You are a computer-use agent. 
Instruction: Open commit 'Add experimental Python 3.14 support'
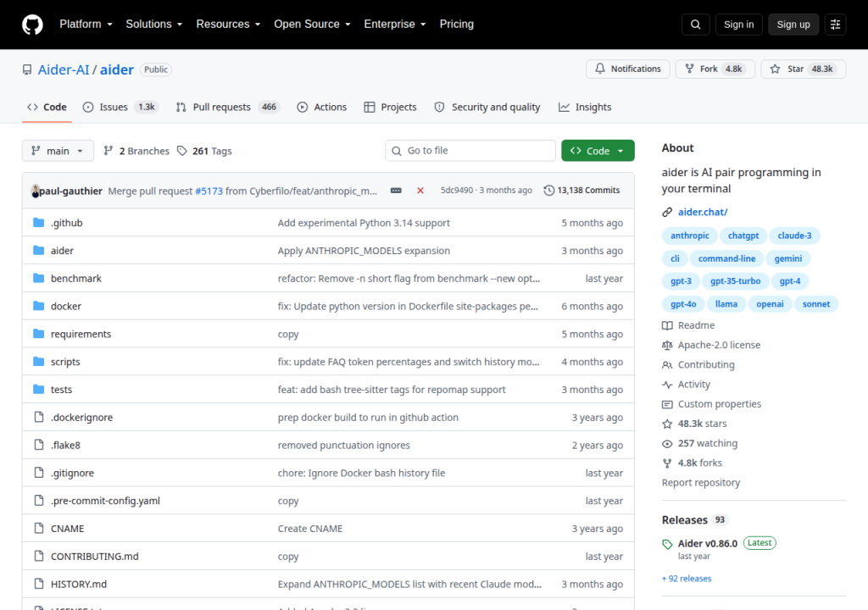[364, 223]
